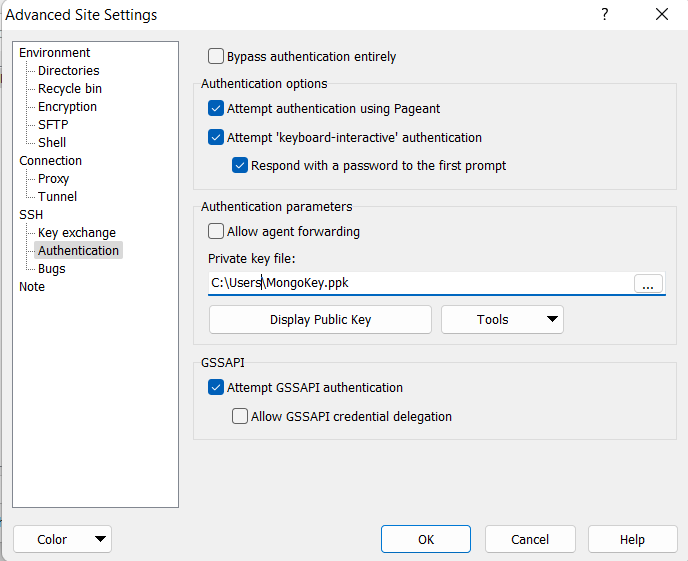Image resolution: width=688 pixels, height=561 pixels.
Task: Enable Allow GSSAPI credential delegation
Action: pyautogui.click(x=240, y=416)
